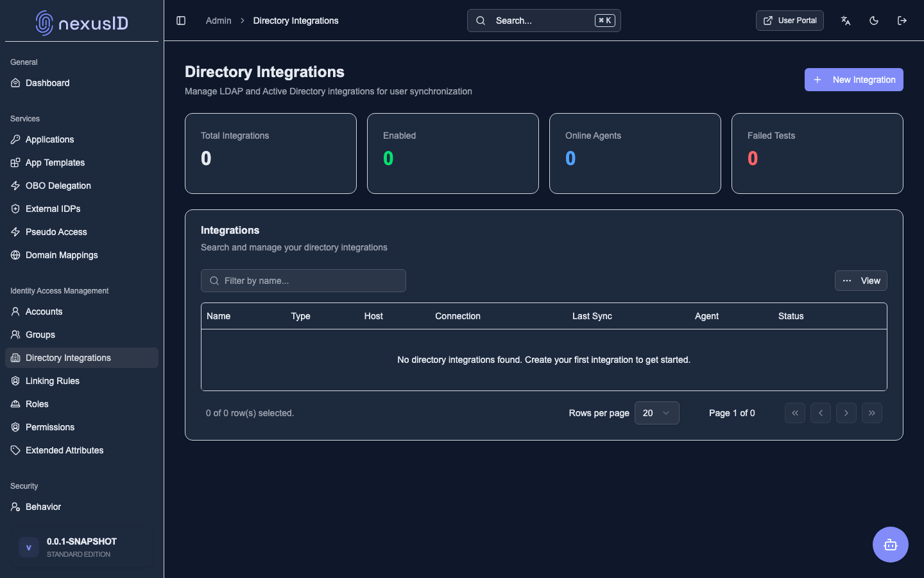The image size is (924, 578).
Task: Go to the last page
Action: (x=872, y=413)
